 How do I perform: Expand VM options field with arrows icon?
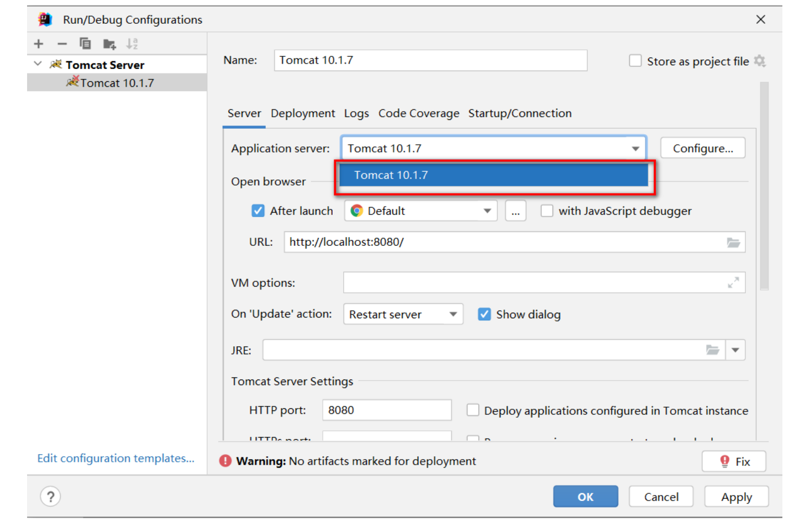coord(733,283)
